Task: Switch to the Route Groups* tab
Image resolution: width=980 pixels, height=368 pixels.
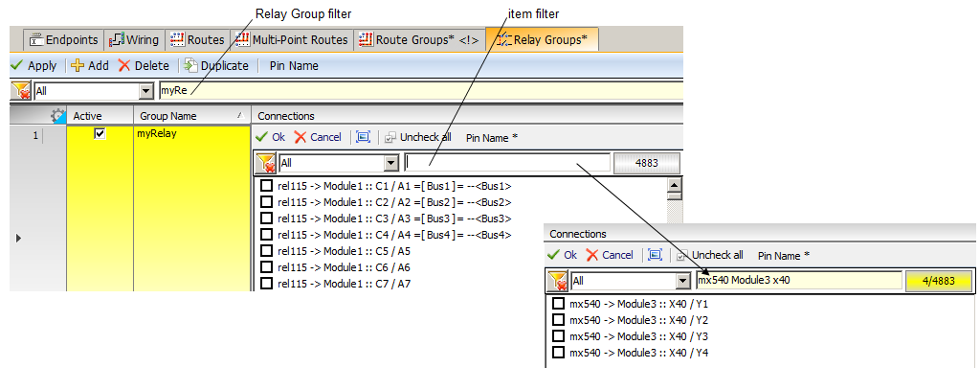Action: (419, 40)
